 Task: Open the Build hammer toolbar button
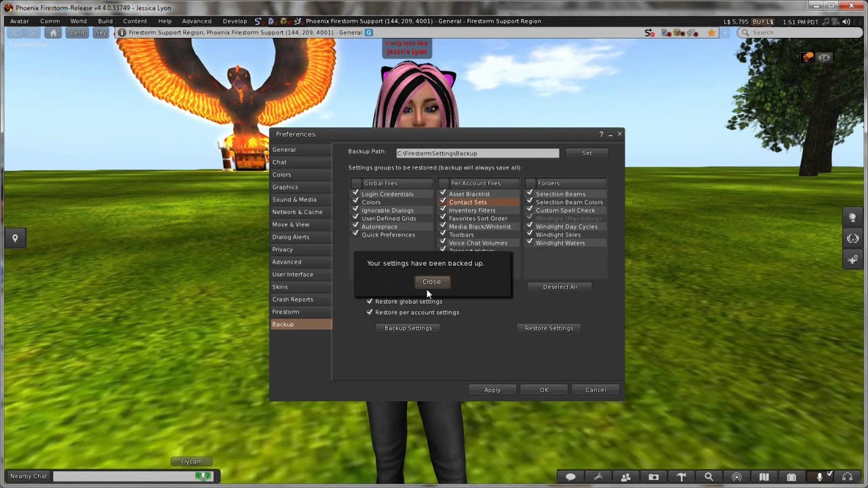pos(682,477)
